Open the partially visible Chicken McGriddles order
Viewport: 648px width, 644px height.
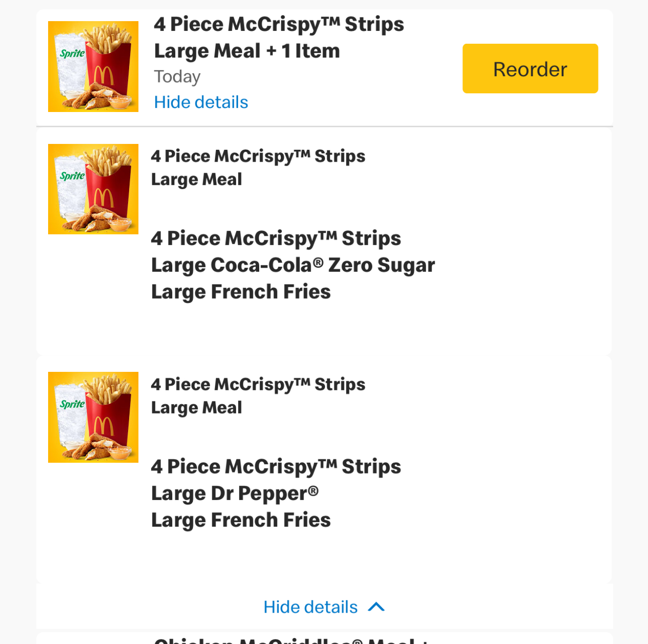pos(291,640)
